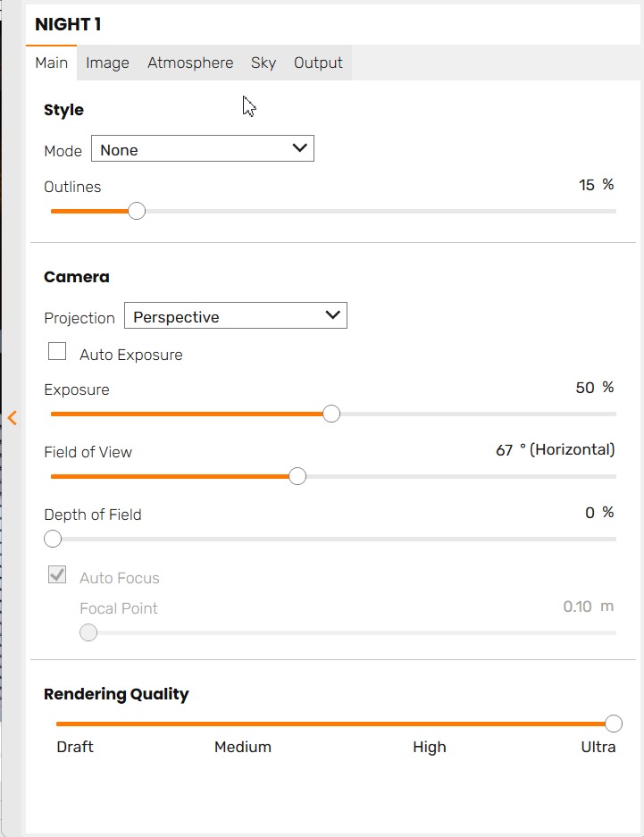
Task: Open the Style Mode dropdown
Action: tap(203, 149)
